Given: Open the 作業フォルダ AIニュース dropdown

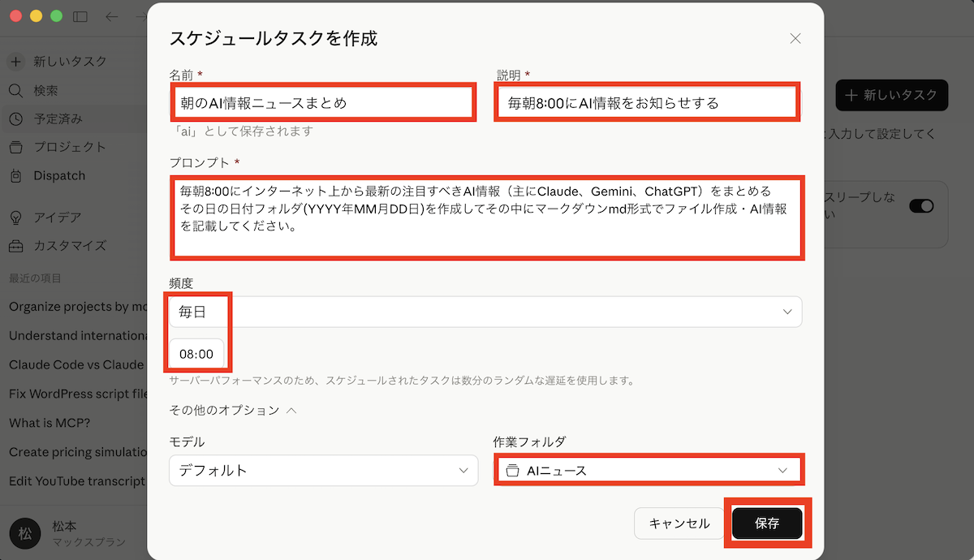Looking at the screenshot, I should click(x=649, y=470).
